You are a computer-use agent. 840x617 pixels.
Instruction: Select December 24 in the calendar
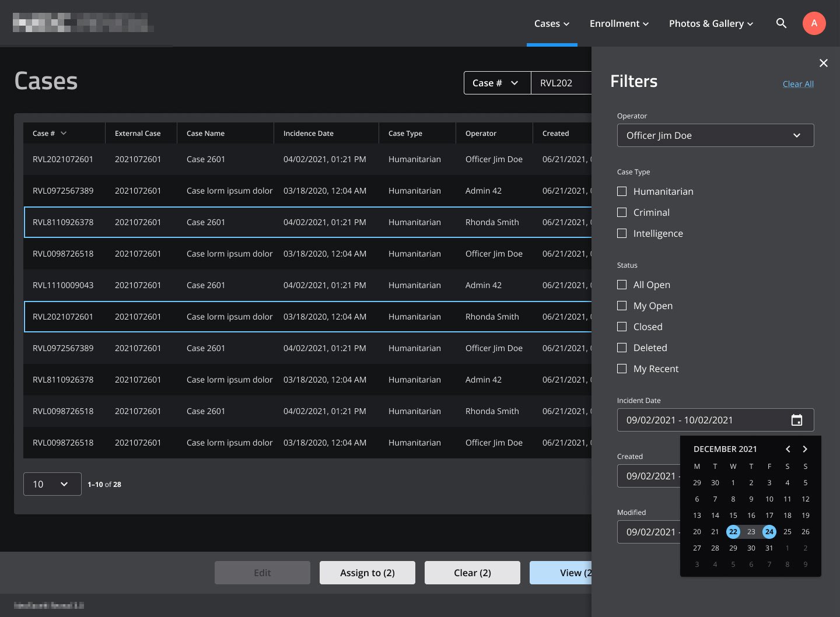pyautogui.click(x=769, y=532)
